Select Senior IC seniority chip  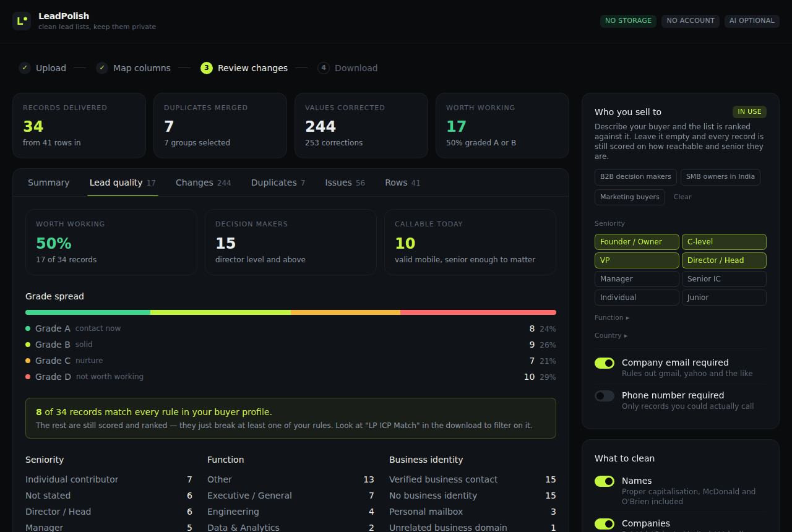[x=724, y=279]
